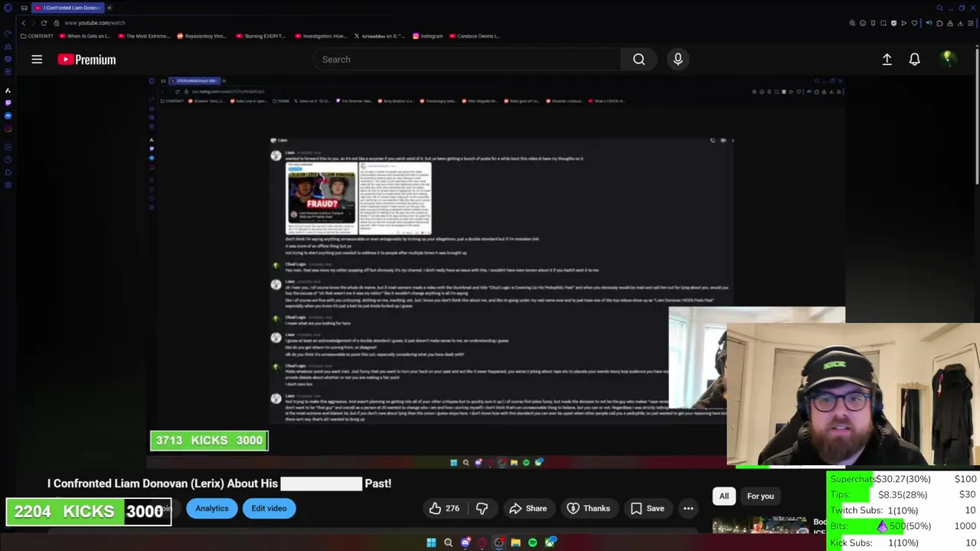Open Windows taskbar search
Image resolution: width=980 pixels, height=551 pixels.
pyautogui.click(x=448, y=543)
